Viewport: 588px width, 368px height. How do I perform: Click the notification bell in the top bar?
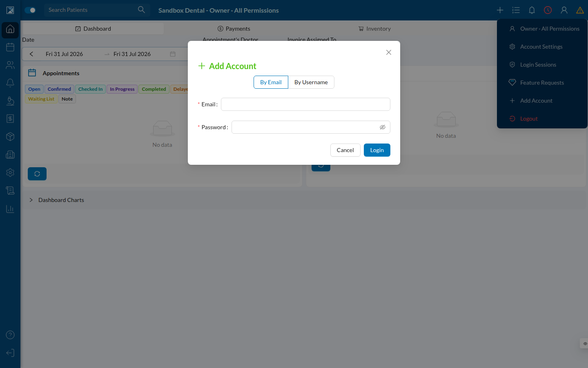[532, 10]
